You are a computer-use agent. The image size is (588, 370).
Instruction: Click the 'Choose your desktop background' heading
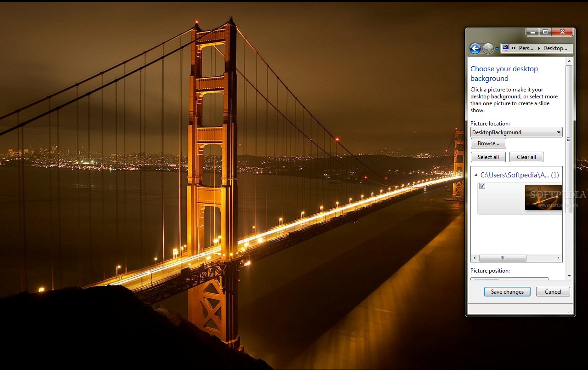[x=504, y=74]
